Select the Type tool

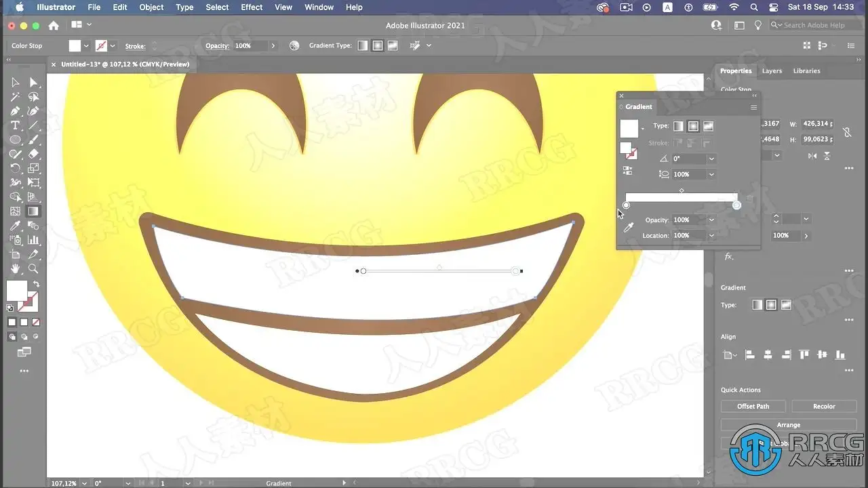point(15,125)
